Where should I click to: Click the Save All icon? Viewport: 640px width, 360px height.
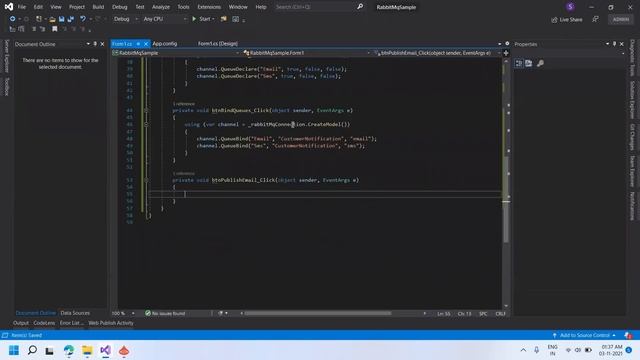point(71,19)
